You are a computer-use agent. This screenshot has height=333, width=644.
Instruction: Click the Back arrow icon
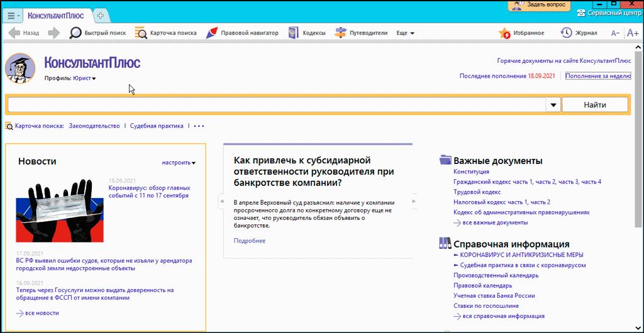(x=14, y=33)
